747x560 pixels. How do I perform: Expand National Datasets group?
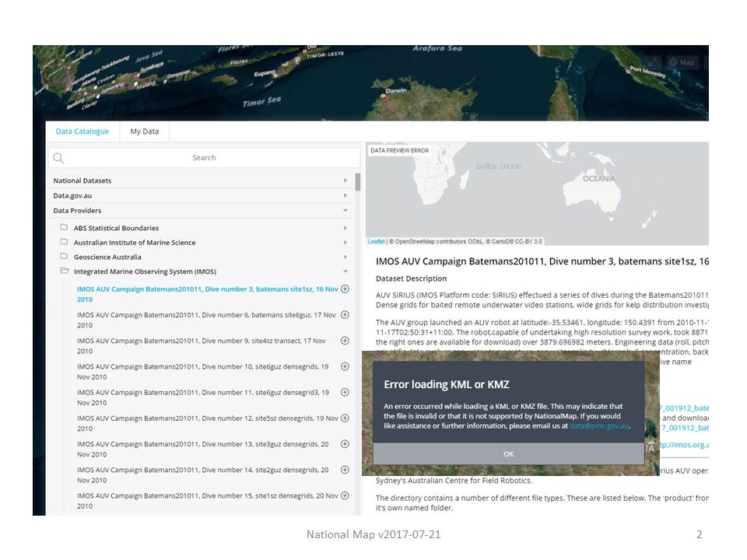345,181
